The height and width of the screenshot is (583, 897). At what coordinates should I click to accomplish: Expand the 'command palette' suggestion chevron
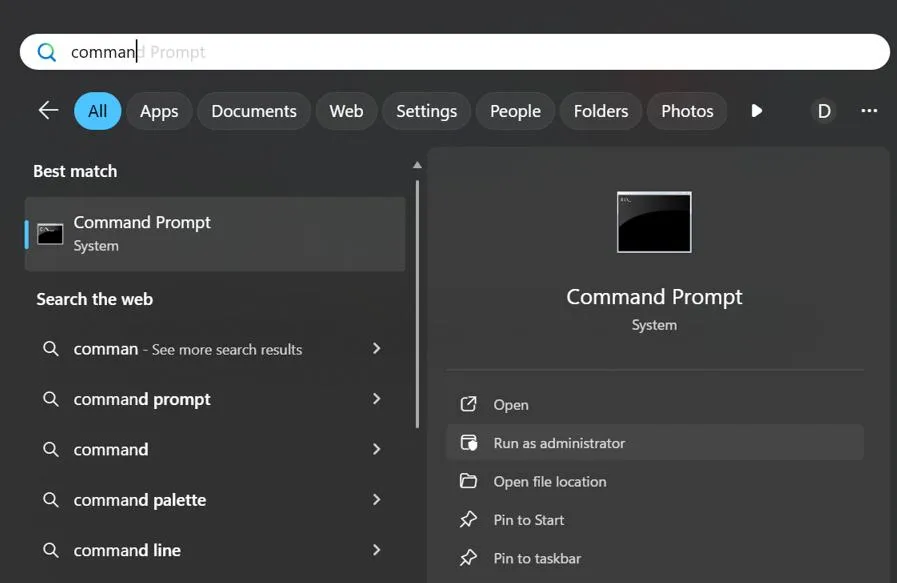coord(376,499)
